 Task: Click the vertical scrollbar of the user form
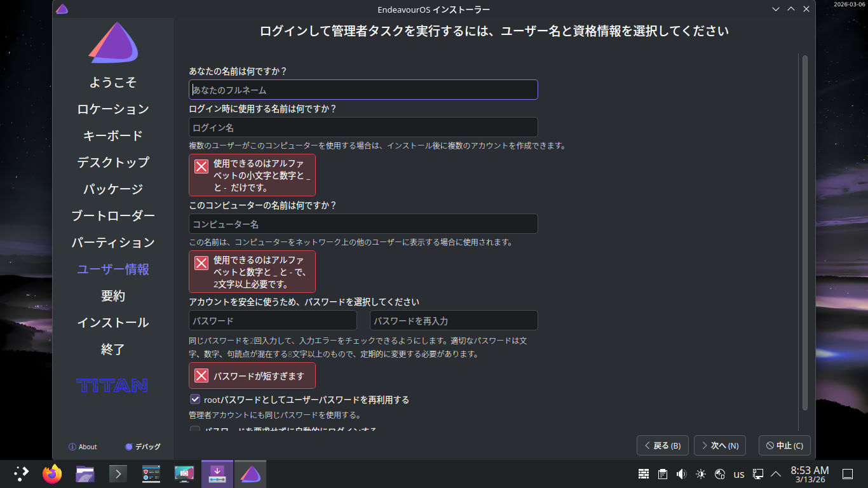(805, 233)
